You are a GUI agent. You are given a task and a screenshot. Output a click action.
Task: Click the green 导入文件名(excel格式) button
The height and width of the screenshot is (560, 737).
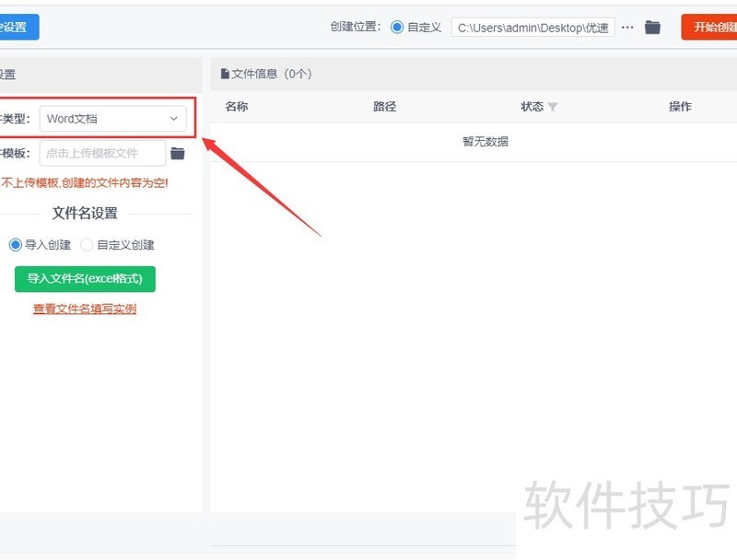[x=84, y=277]
